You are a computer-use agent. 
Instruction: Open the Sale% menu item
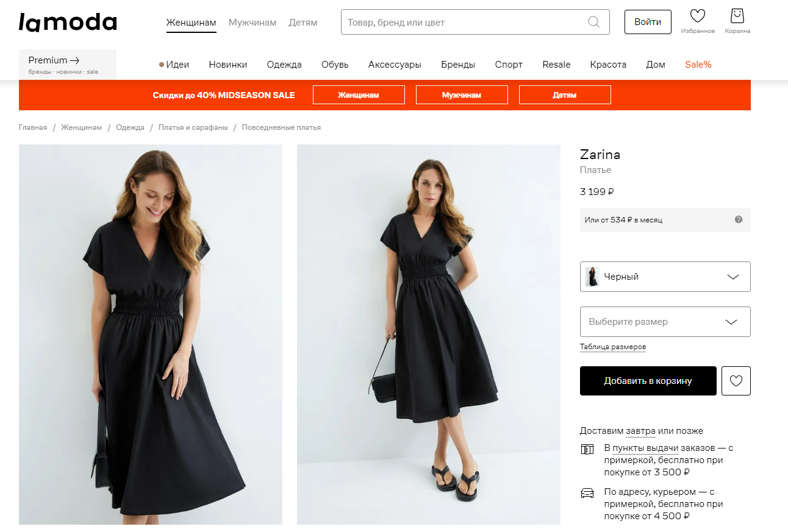[698, 65]
